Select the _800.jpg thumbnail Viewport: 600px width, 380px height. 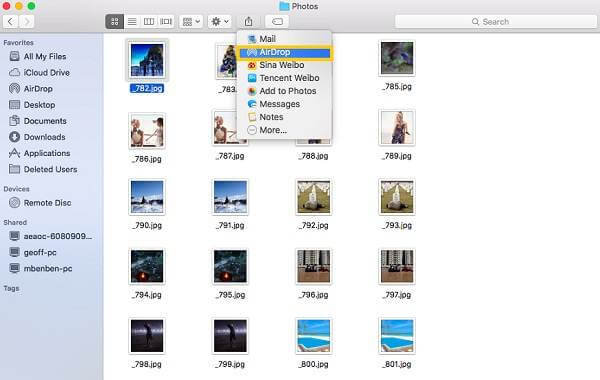[313, 336]
